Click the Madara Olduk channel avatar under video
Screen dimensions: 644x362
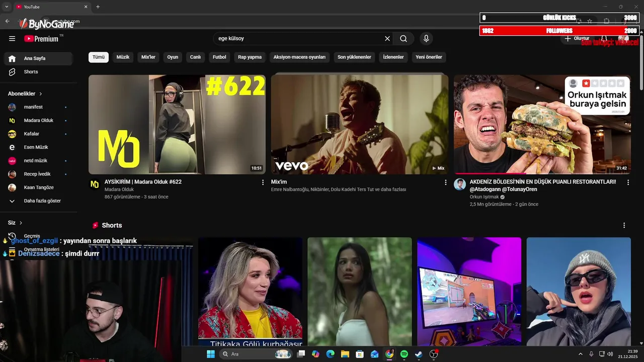click(x=95, y=185)
